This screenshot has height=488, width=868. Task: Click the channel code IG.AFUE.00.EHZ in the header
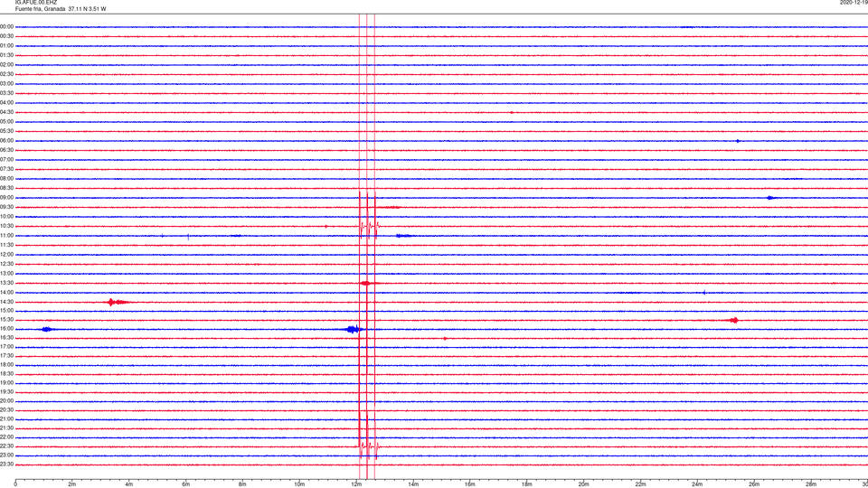pos(36,3)
